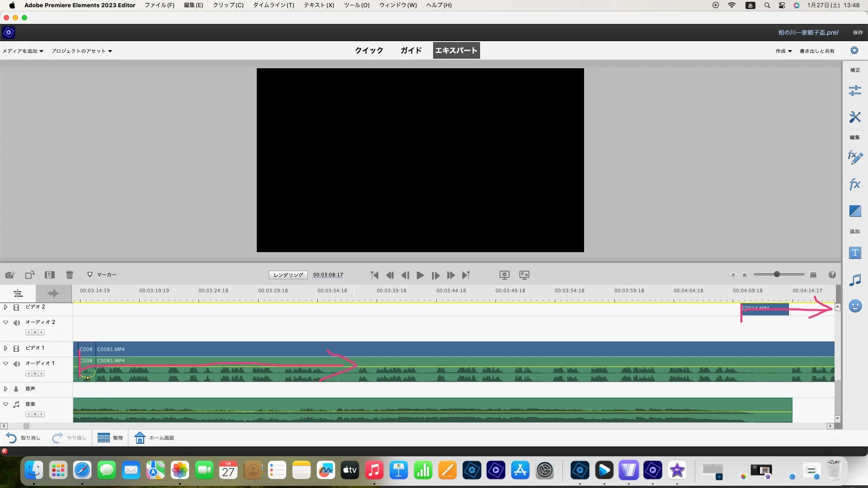Toggle the ビデオ 2 track film icon
This screenshot has width=868, height=488.
tap(16, 307)
